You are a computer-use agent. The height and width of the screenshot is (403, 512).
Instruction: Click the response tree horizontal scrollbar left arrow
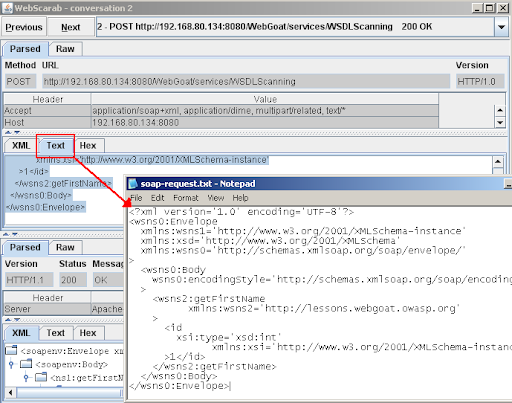click(x=10, y=393)
